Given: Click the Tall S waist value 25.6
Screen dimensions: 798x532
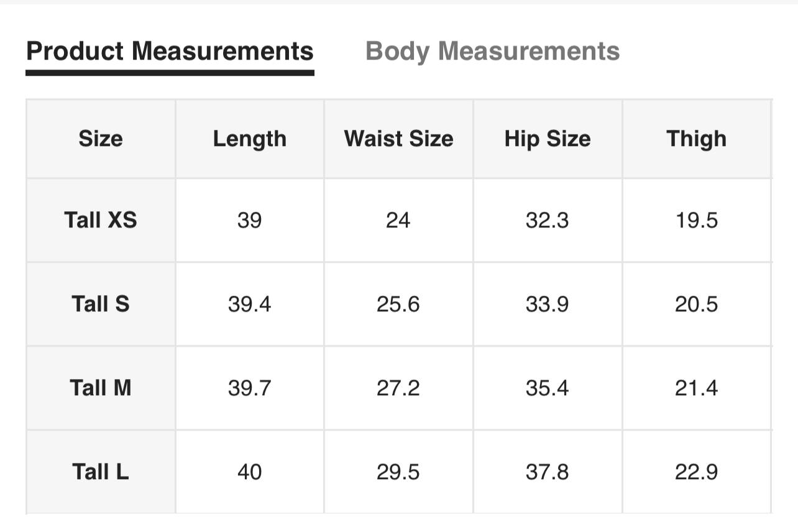Looking at the screenshot, I should coord(398,304).
